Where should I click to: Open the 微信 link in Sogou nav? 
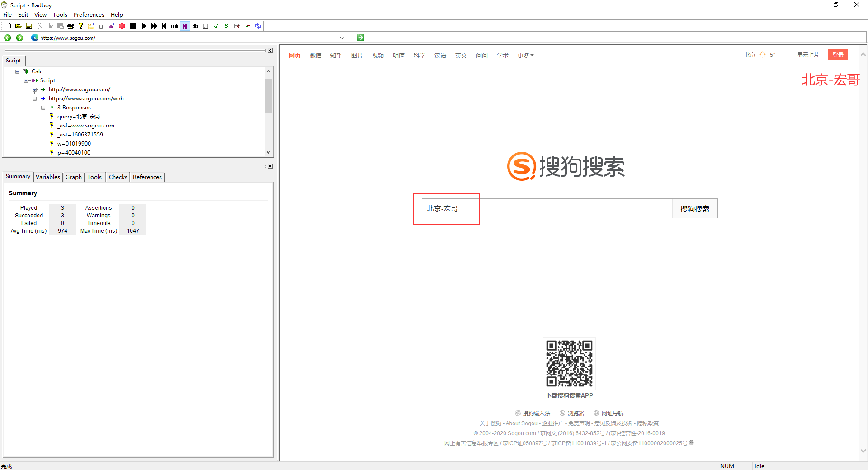pyautogui.click(x=316, y=56)
